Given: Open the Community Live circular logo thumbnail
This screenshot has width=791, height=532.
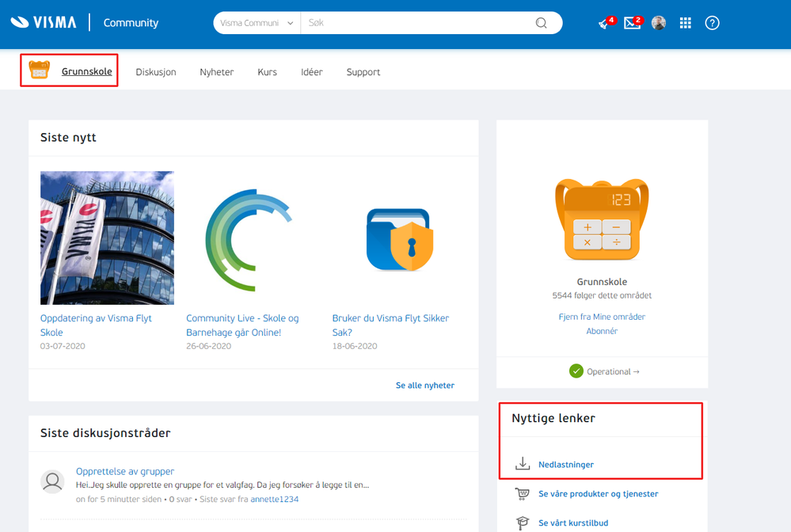Looking at the screenshot, I should [249, 240].
